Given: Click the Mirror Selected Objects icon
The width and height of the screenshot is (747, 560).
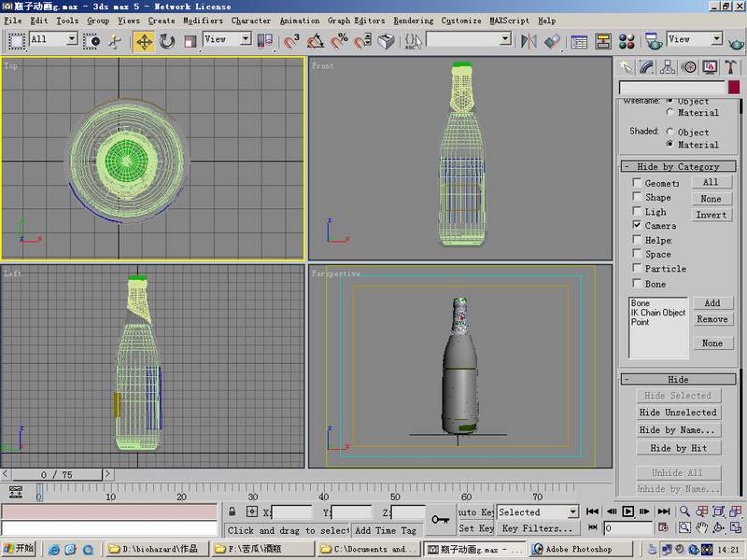Looking at the screenshot, I should coord(529,41).
